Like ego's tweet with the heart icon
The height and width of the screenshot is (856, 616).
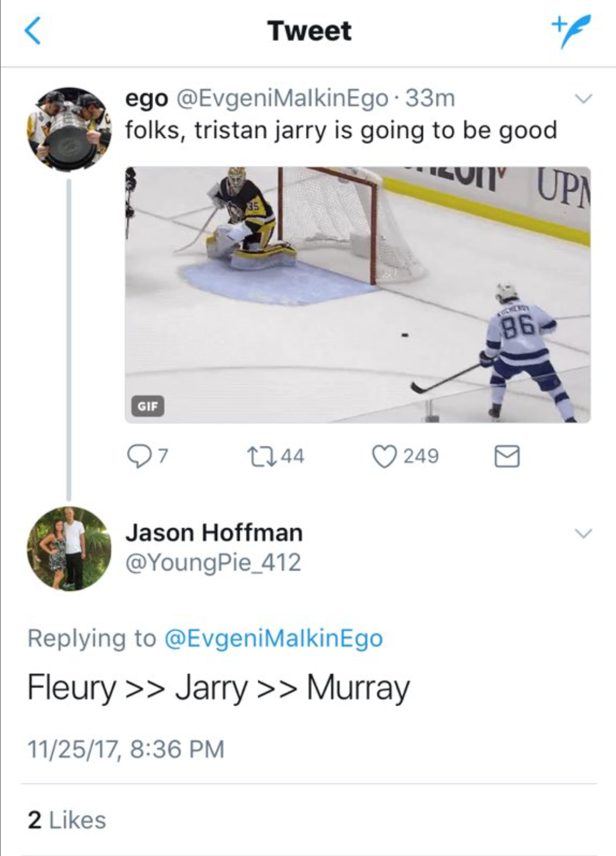tap(385, 456)
